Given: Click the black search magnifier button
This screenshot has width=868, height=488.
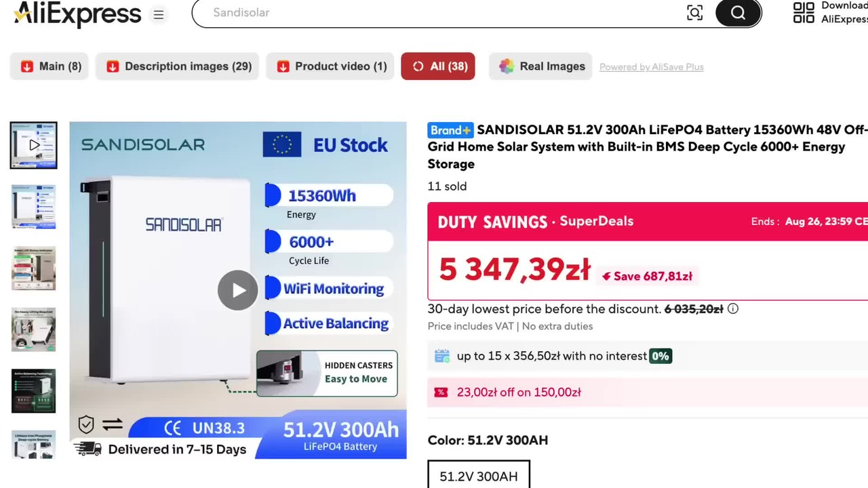Looking at the screenshot, I should [738, 13].
